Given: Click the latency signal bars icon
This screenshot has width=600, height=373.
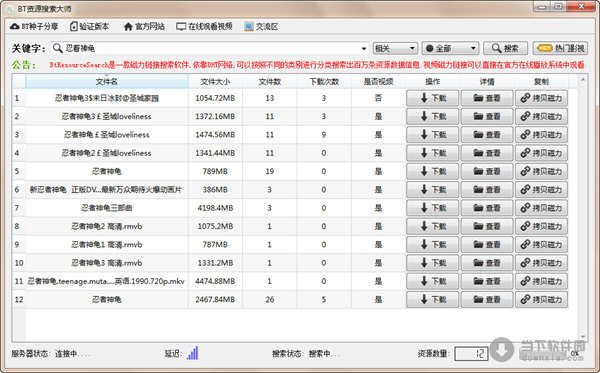Looking at the screenshot, I should [192, 353].
